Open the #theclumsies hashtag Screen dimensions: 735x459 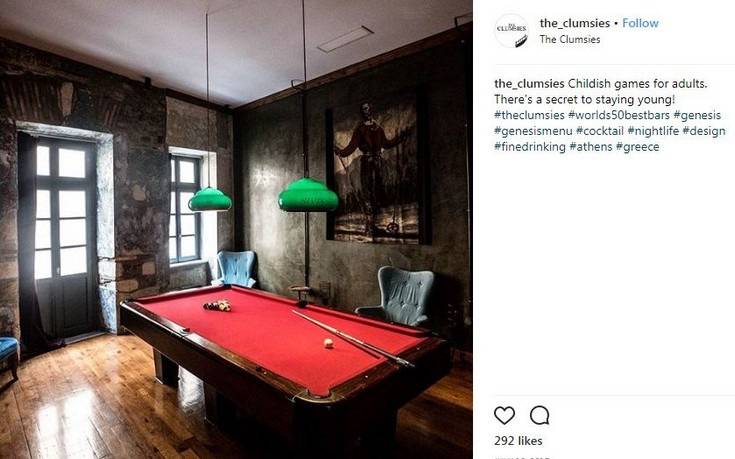point(529,115)
